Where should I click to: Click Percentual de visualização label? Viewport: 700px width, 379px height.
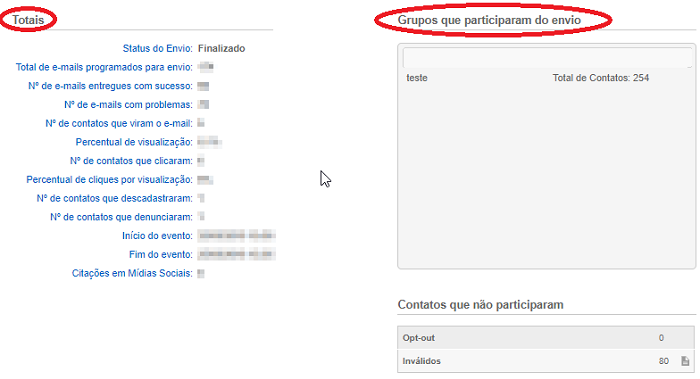134,142
